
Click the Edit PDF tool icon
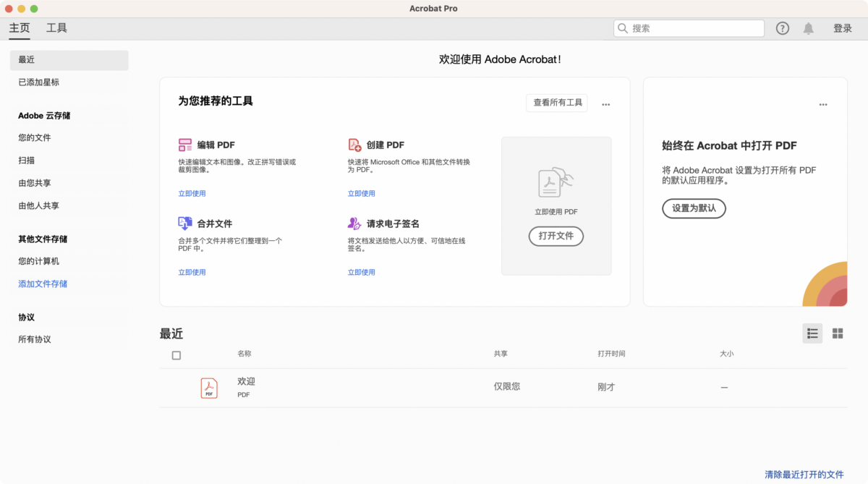click(x=184, y=145)
